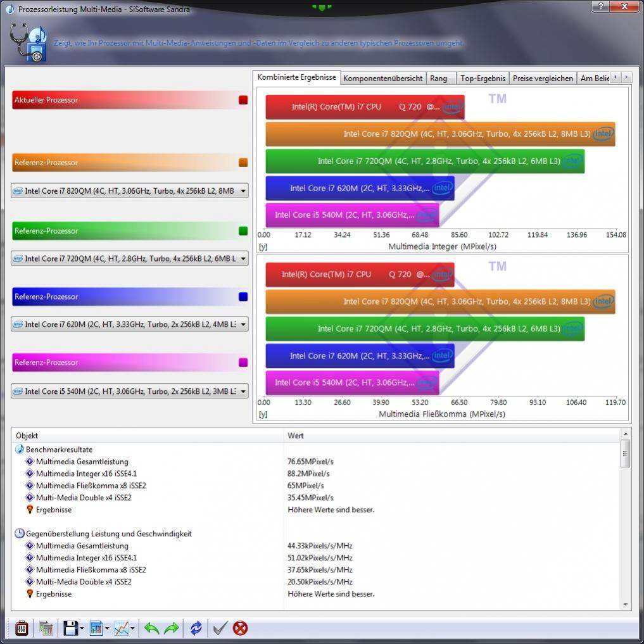Screen dimensions: 644x644
Task: Click the orange 820QM bar in the Integer chart
Action: pos(440,134)
